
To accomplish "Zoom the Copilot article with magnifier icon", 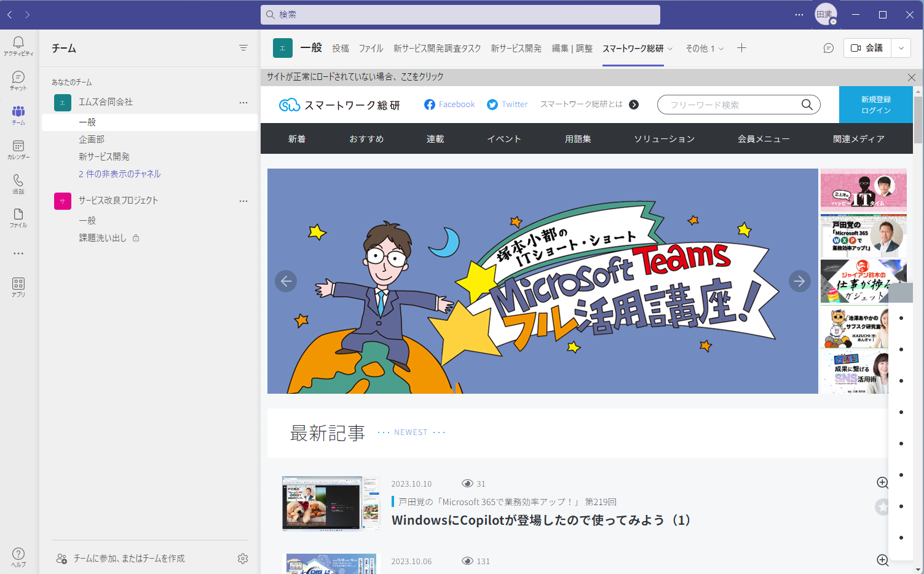I will click(x=883, y=483).
